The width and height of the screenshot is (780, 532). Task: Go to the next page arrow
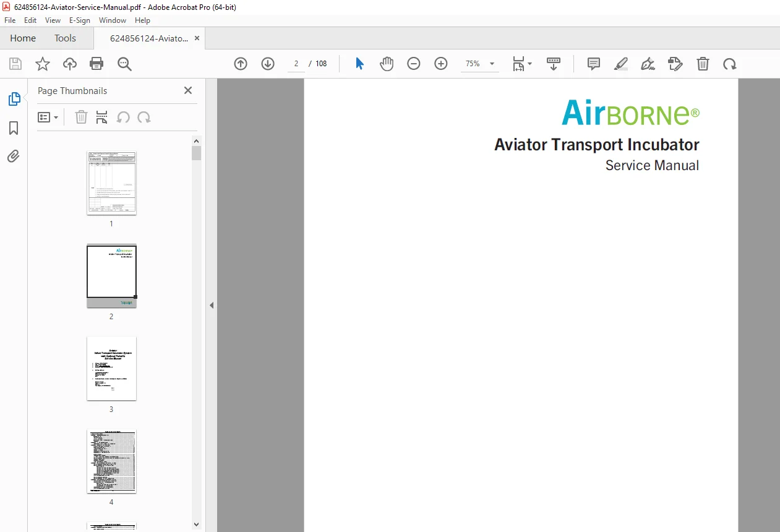[x=268, y=64]
